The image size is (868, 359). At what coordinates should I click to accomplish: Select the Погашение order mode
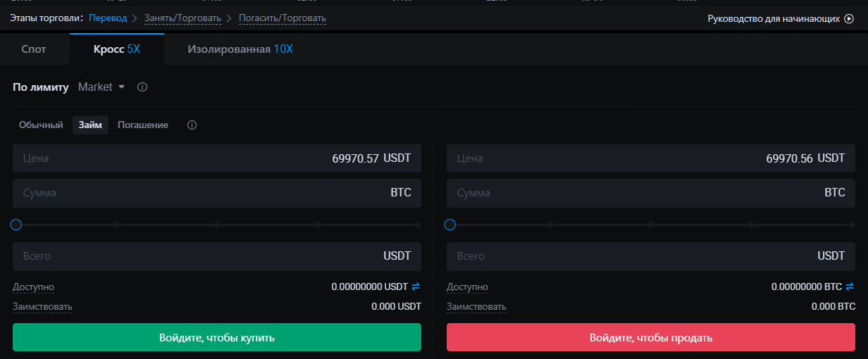pos(143,125)
